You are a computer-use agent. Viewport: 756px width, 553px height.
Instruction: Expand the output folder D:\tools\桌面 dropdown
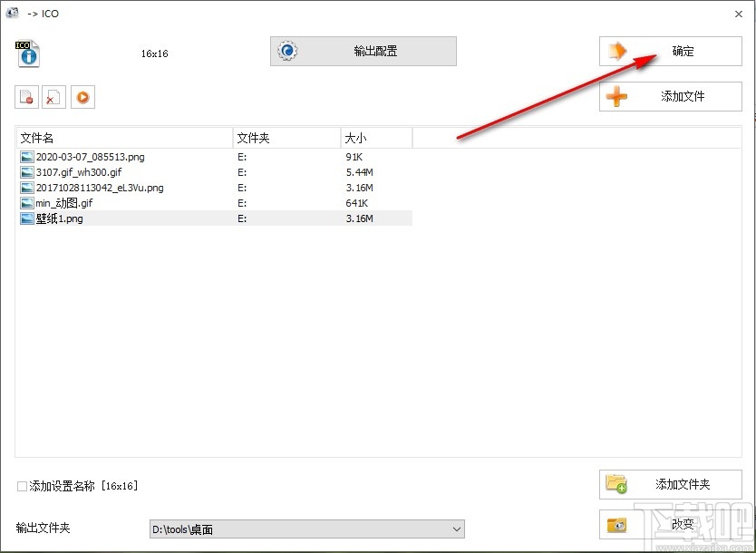coord(457,529)
